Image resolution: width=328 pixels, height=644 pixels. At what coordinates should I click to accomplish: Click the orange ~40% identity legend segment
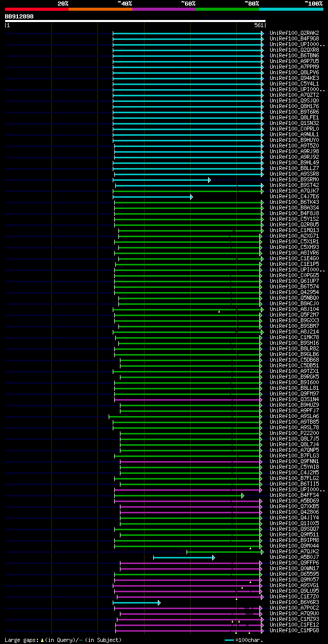[100, 9]
